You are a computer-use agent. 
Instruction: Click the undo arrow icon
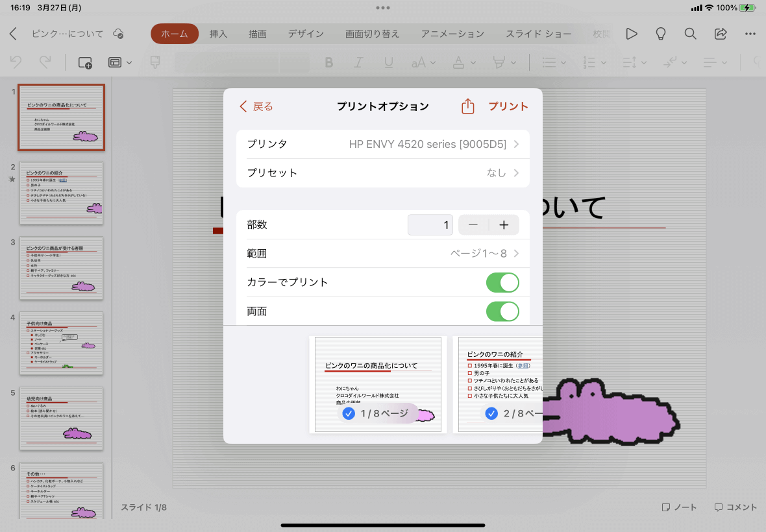(16, 62)
